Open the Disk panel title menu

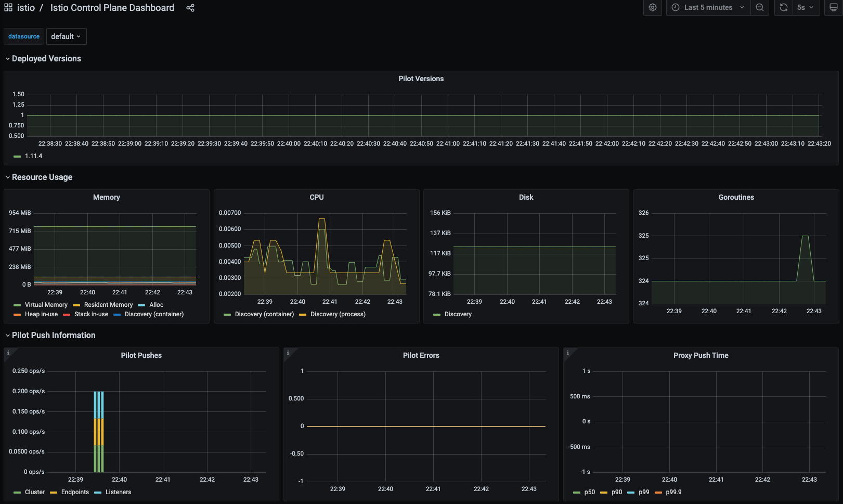[526, 198]
